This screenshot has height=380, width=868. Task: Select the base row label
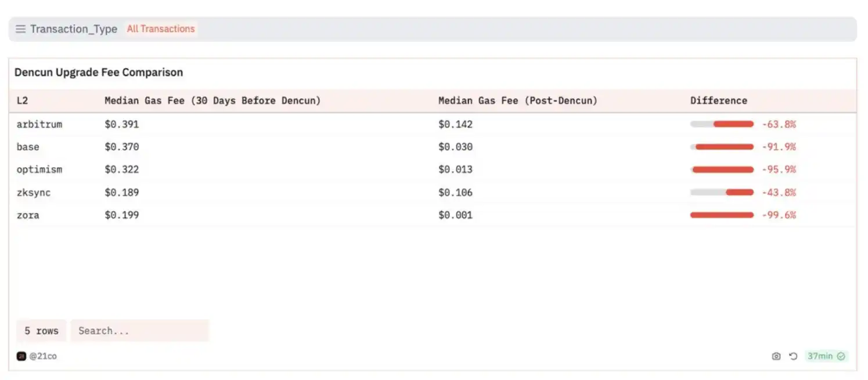28,147
